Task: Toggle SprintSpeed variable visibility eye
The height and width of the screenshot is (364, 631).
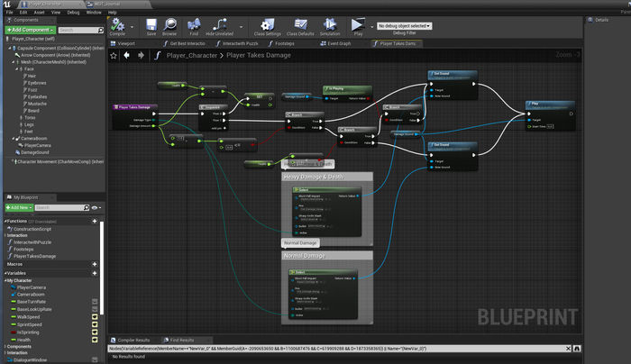Action: [x=95, y=324]
